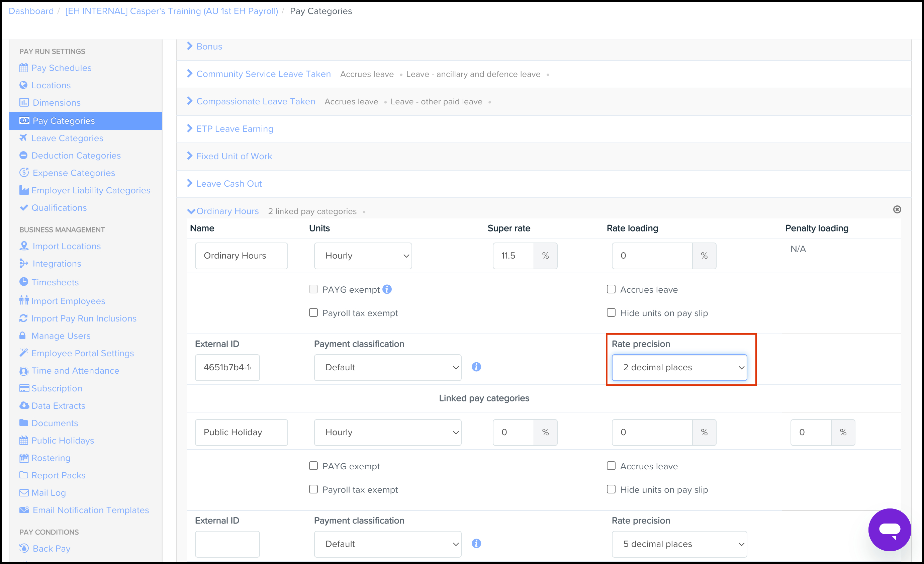Screen dimensions: 924x564
Task: Enable Accrues leave for Ordinary Hours
Action: (x=611, y=289)
